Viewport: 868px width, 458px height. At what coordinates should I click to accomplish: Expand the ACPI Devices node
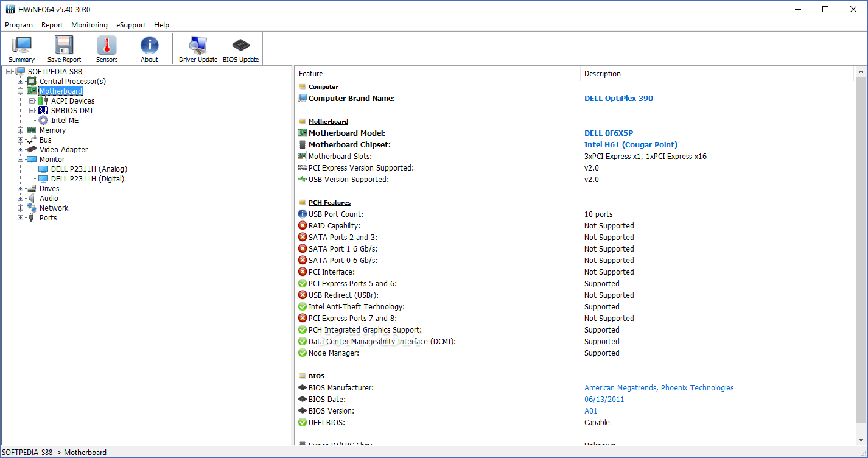coord(32,101)
